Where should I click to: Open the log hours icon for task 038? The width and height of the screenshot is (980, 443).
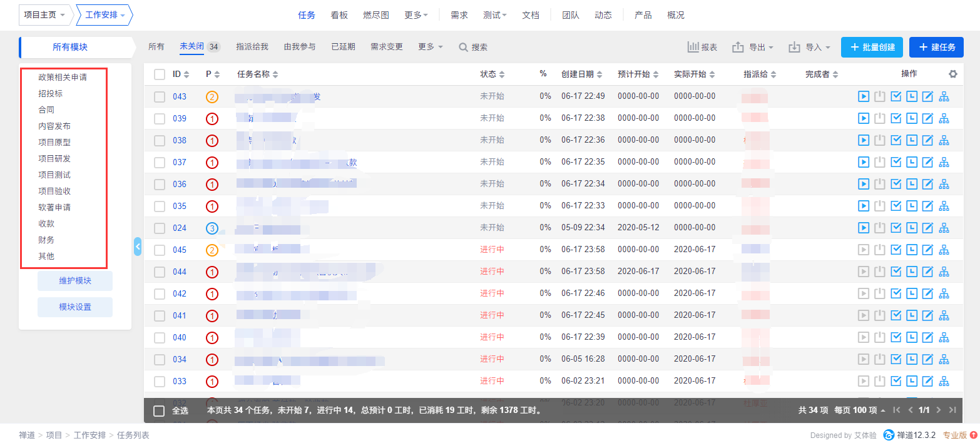point(912,140)
